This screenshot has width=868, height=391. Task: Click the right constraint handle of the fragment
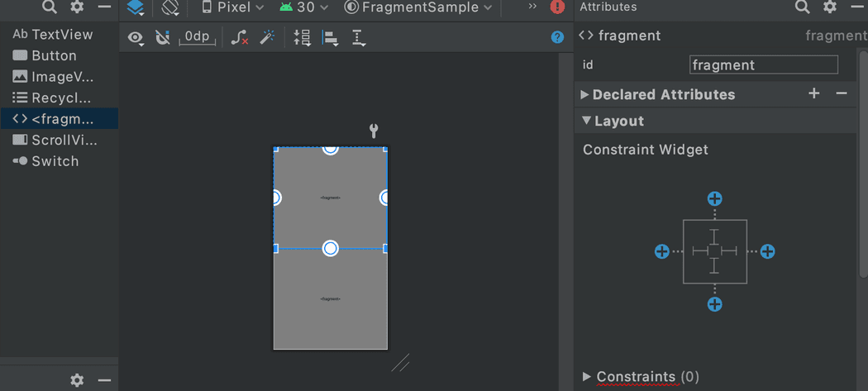[384, 198]
